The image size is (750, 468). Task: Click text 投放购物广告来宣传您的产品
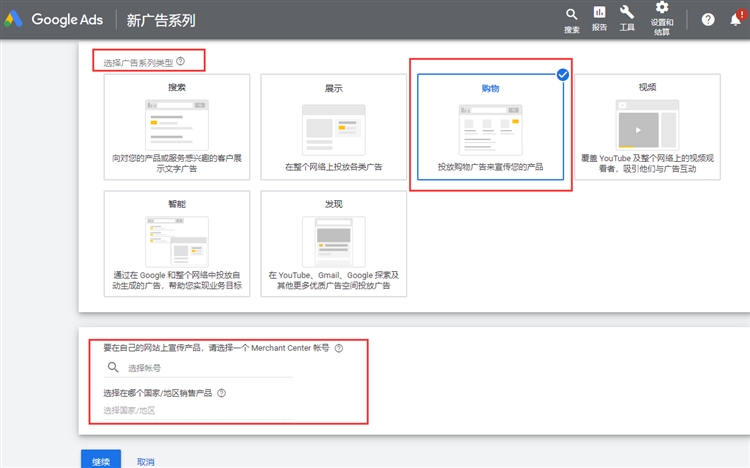[490, 167]
